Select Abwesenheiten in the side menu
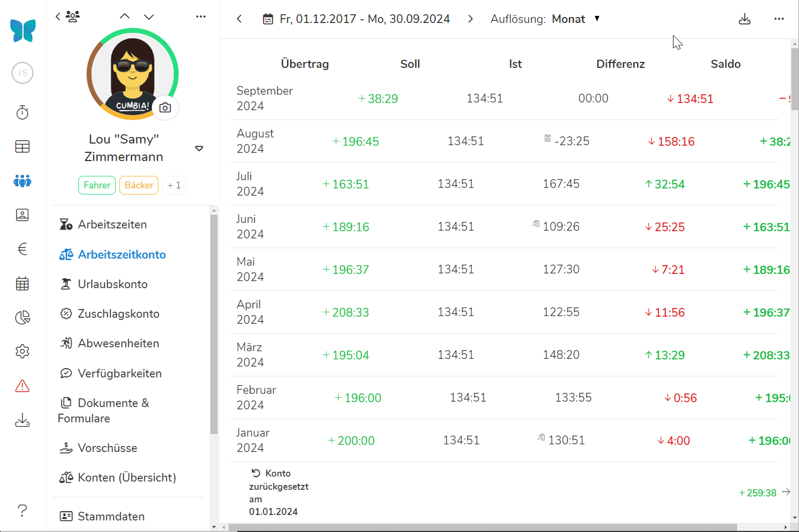 pos(118,343)
